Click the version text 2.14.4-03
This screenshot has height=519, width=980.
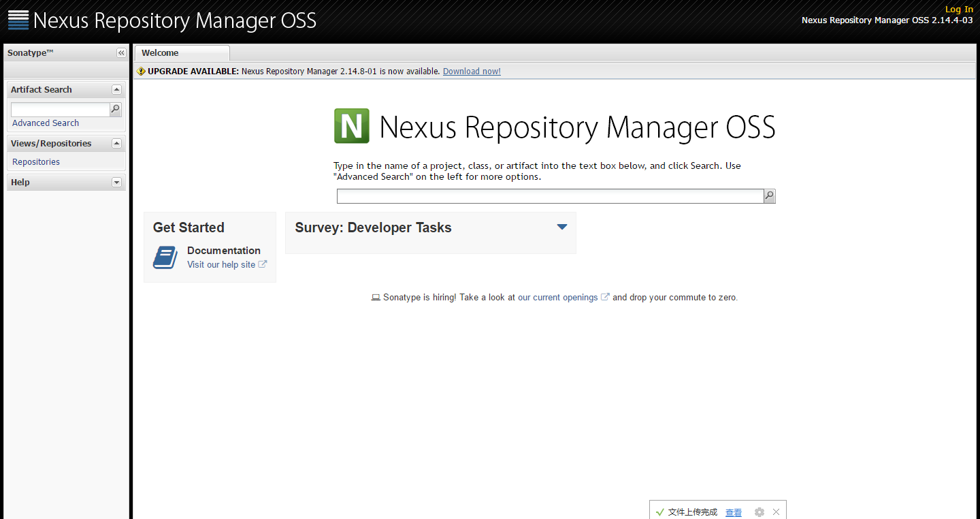click(x=952, y=20)
